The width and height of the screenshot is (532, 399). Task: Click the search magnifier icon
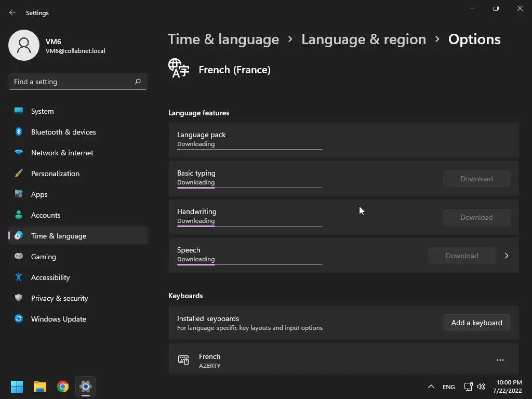(x=138, y=82)
